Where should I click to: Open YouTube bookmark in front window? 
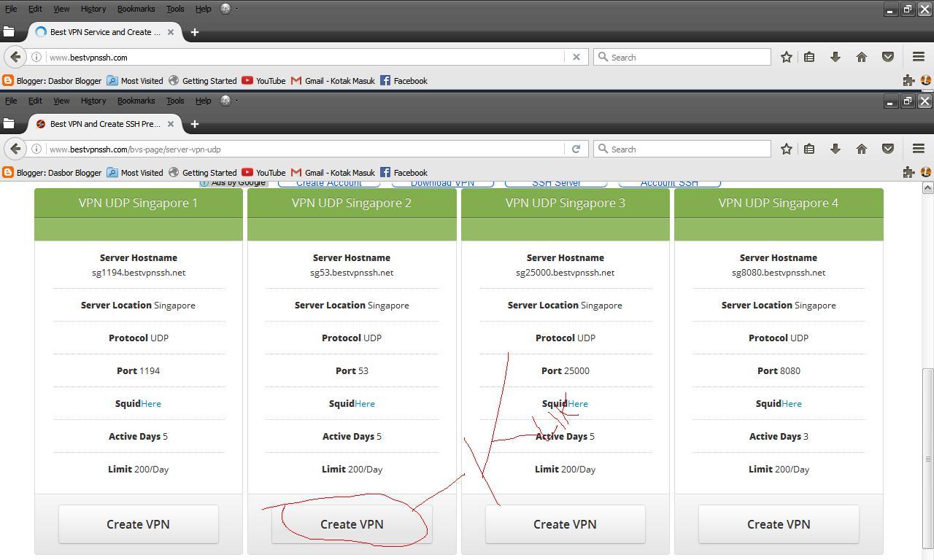263,173
